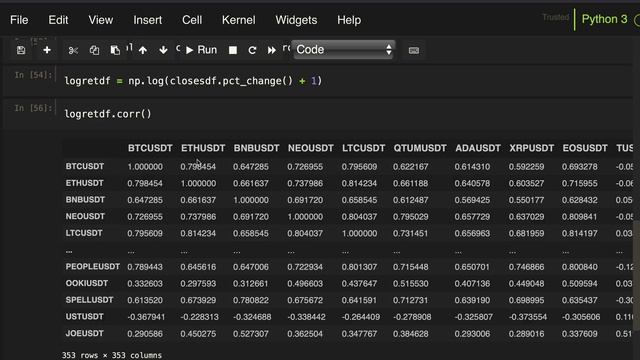Cut selected cells with the scissors icon

tap(73, 50)
